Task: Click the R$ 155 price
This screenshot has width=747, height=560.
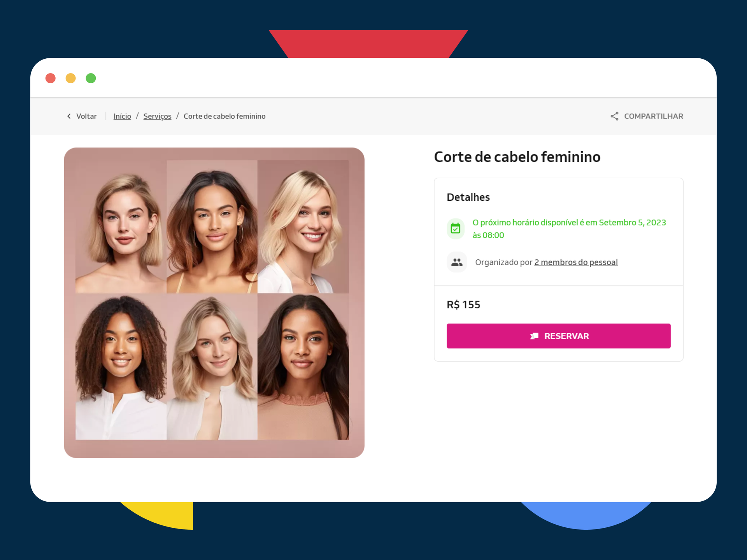Action: [x=463, y=304]
